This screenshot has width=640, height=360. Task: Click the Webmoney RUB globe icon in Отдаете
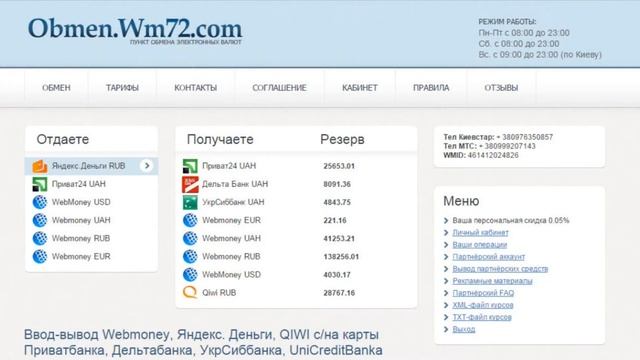click(40, 238)
